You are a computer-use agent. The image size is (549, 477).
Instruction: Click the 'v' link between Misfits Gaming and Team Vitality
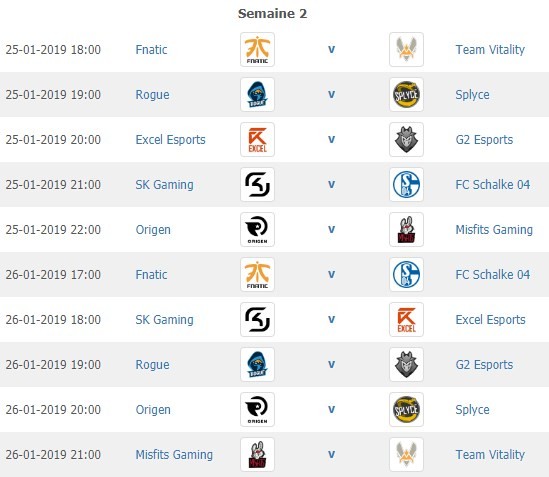pyautogui.click(x=331, y=455)
